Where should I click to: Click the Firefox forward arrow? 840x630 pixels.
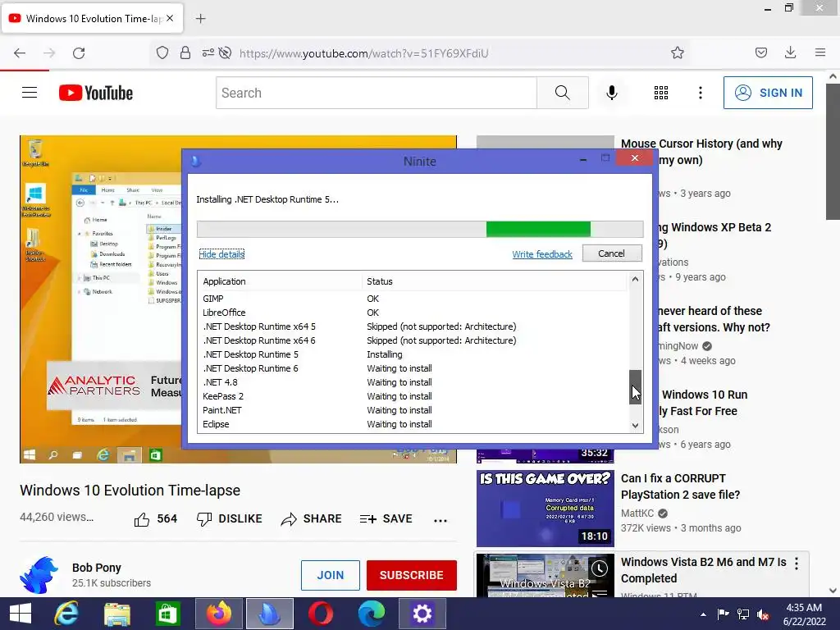tap(49, 53)
